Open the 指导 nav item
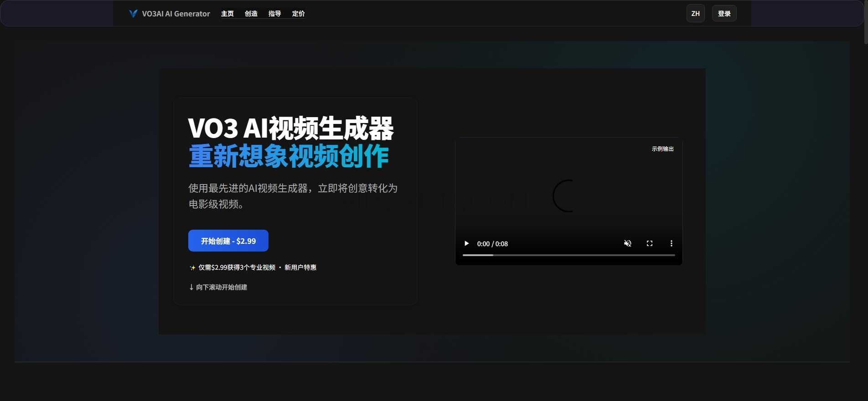The height and width of the screenshot is (401, 868). (275, 14)
